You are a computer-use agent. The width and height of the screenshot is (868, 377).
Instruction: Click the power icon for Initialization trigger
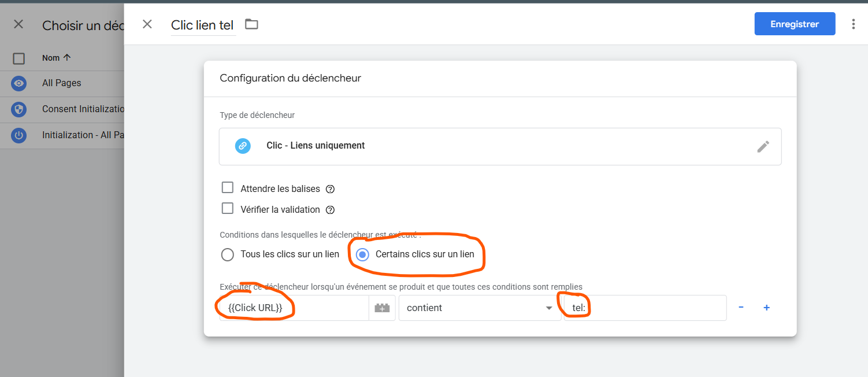19,135
